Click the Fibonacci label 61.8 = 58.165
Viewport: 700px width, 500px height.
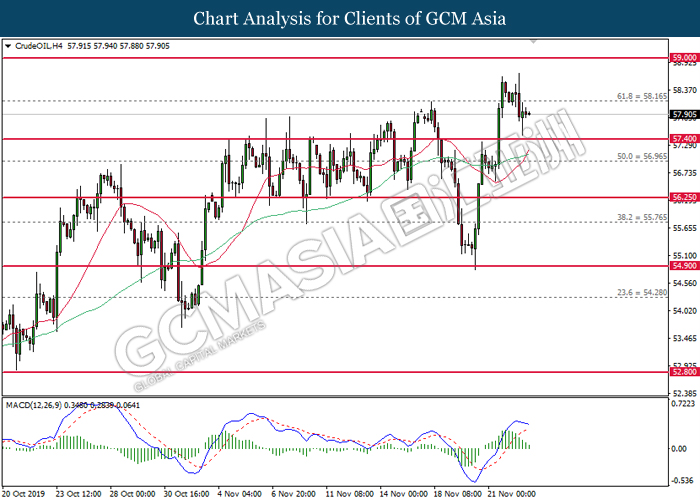(642, 96)
